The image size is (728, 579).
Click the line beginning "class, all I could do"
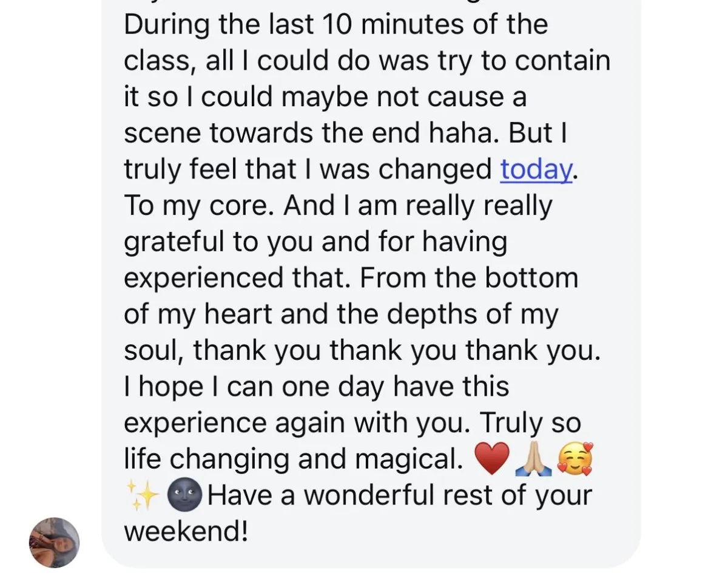point(367,61)
